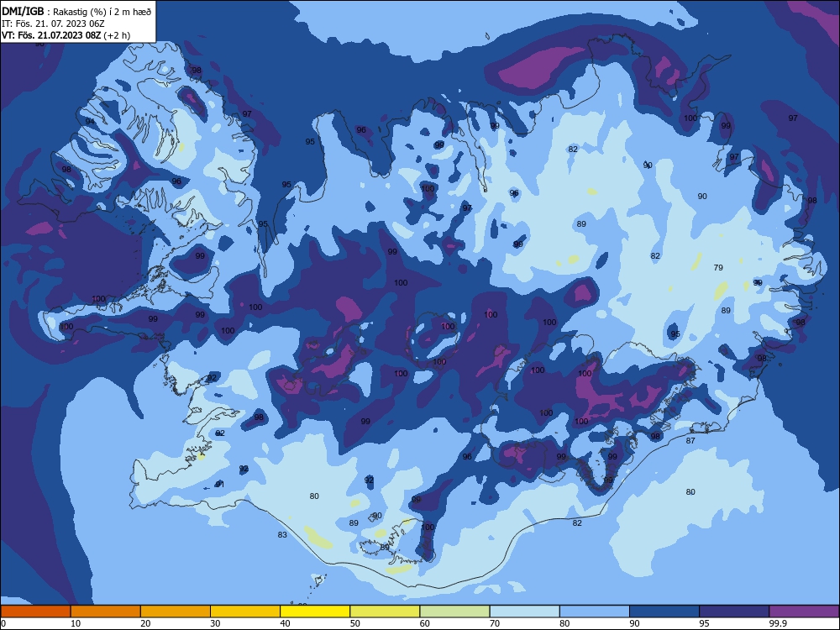
Task: Click the 'IT: Fös. 21. 07. 2023 06Z' line
Action: 53,24
